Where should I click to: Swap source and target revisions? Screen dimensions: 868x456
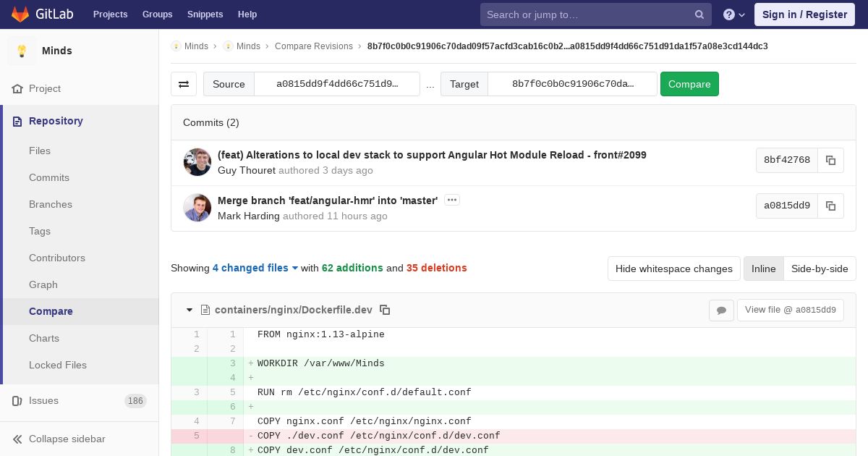tap(184, 84)
